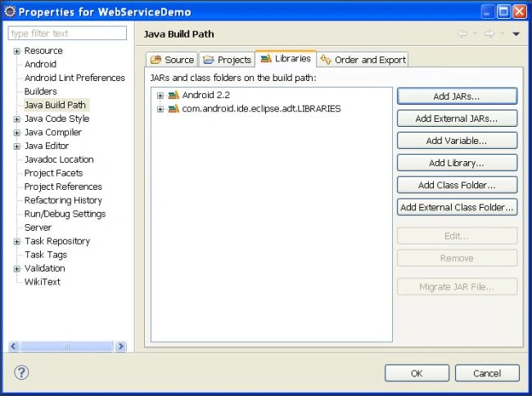
Task: Click the Add JARs... button
Action: (457, 97)
